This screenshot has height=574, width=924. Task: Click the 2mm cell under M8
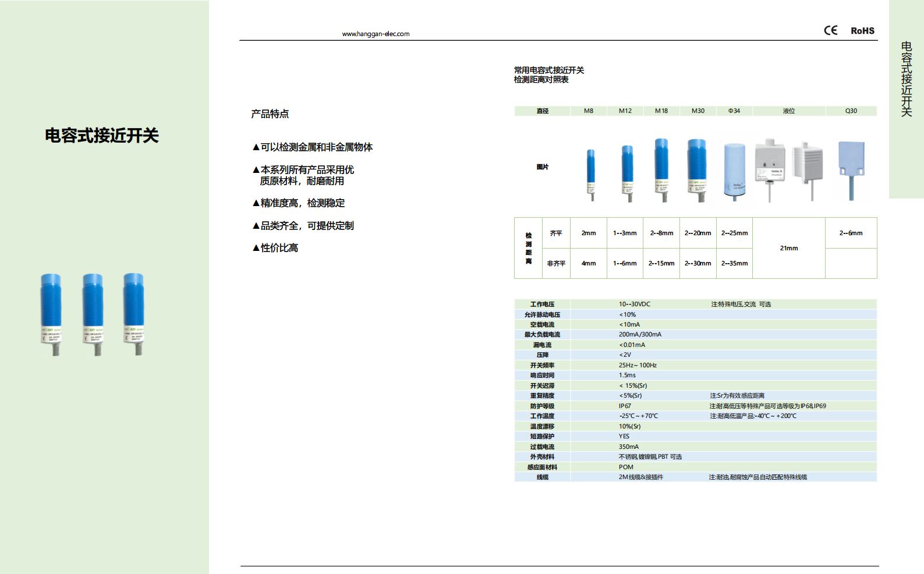coord(589,233)
